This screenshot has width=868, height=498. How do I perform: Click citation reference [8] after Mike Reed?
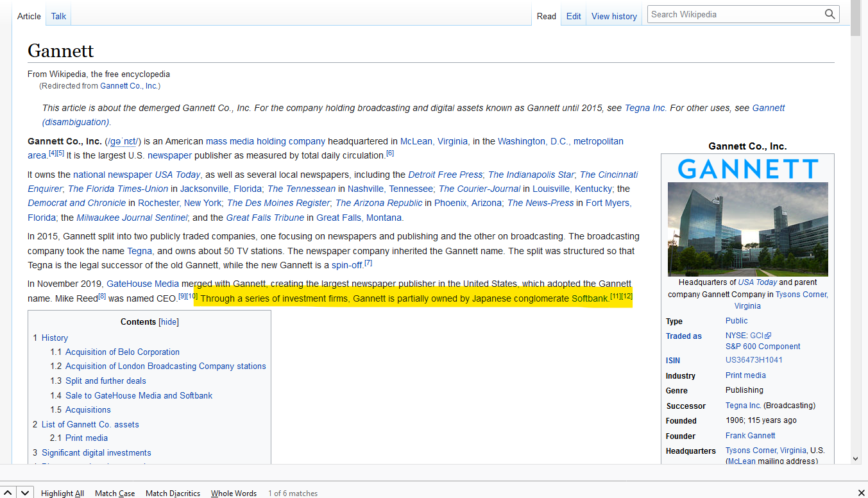(x=102, y=296)
